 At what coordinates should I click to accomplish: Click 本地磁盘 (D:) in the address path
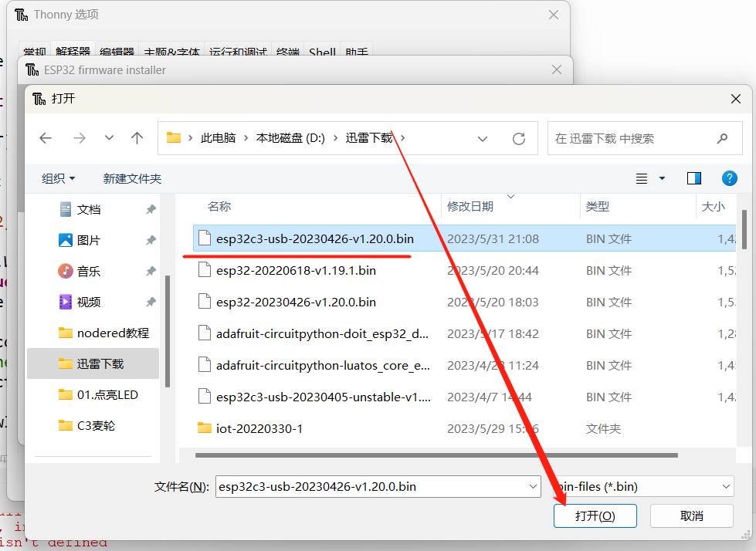point(290,138)
